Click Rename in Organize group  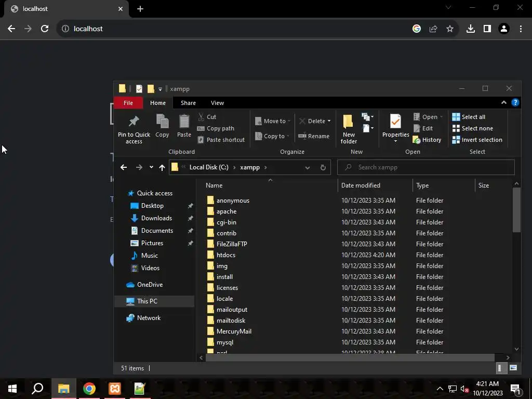pos(314,136)
